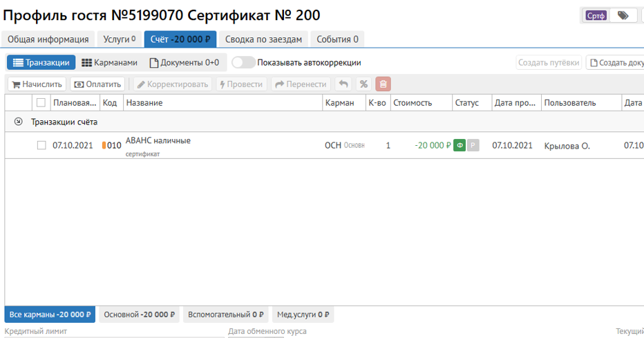Click the percent discount icon
This screenshot has height=338, width=644.
pyautogui.click(x=363, y=84)
